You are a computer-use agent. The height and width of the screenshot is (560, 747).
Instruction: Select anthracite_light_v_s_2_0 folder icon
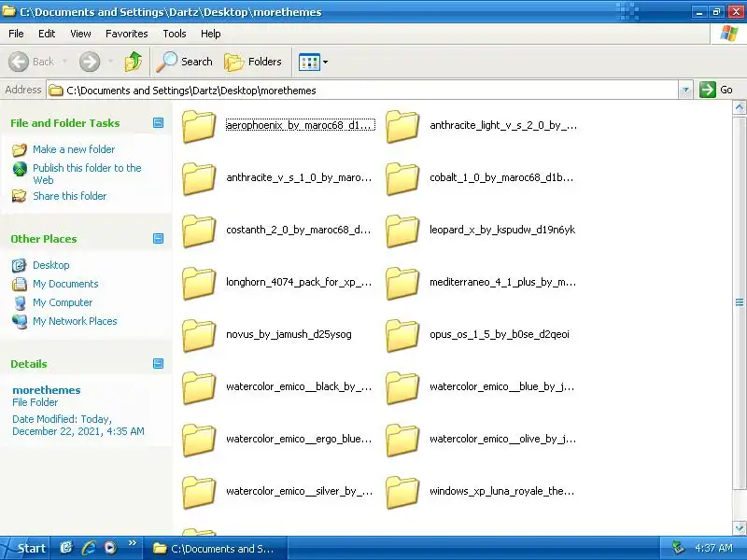[402, 126]
